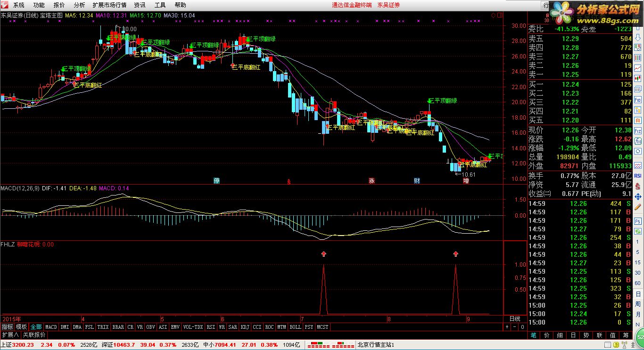Viewport: 644px width, 350px height.
Task: Select the 笔 tab in tick panel
Action: [x=533, y=335]
